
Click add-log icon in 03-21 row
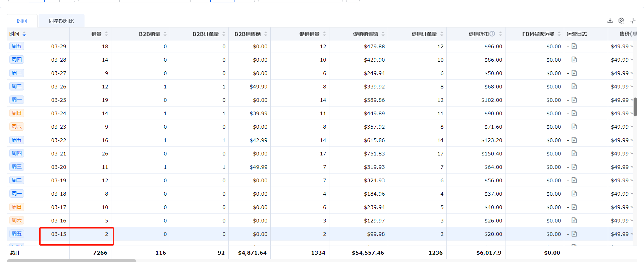pos(574,153)
